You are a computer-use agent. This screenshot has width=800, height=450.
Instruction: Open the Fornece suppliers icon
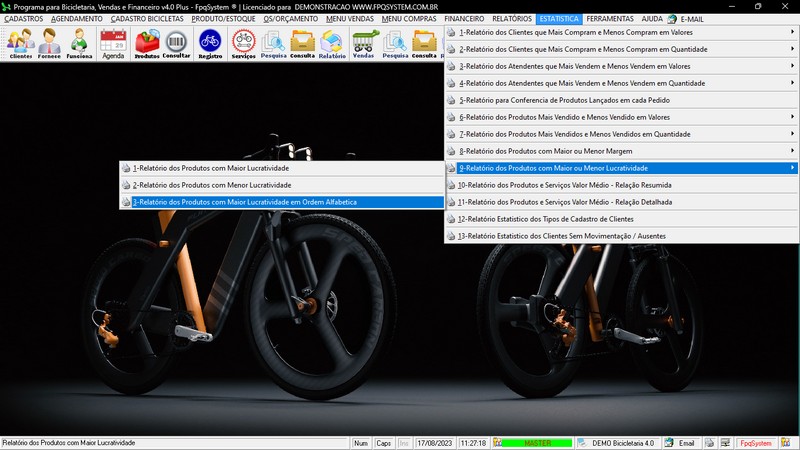tap(49, 43)
